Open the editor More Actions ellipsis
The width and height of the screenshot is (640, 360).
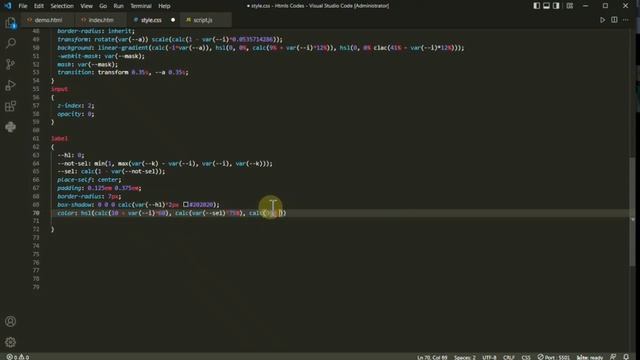point(626,20)
